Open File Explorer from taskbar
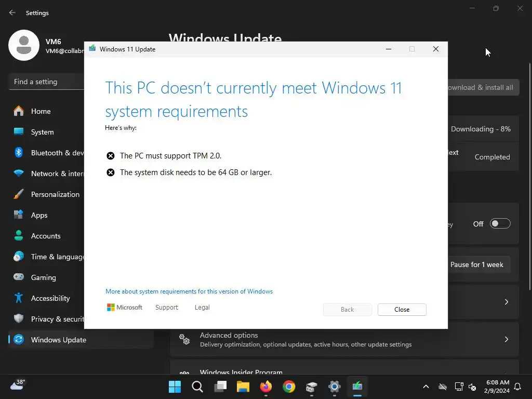The image size is (532, 399). pyautogui.click(x=243, y=387)
